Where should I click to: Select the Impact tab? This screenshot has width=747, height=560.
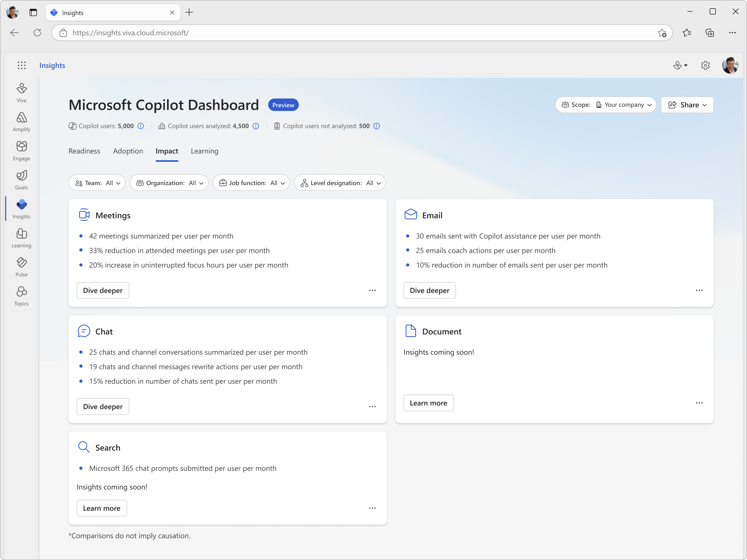[167, 151]
